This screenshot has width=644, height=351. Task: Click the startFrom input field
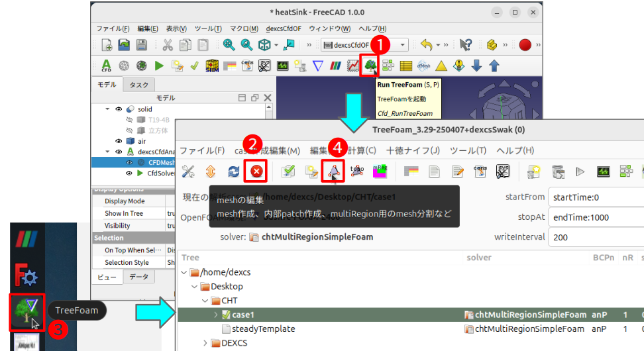coord(596,197)
